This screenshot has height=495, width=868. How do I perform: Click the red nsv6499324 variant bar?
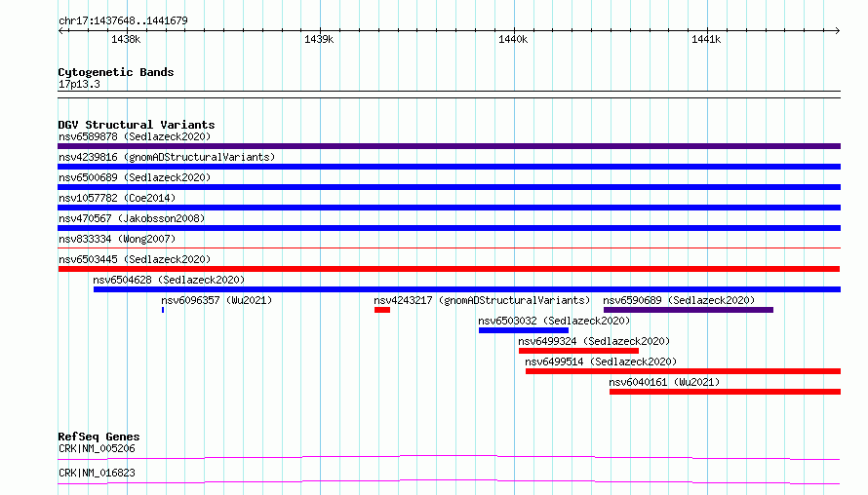[x=578, y=351]
